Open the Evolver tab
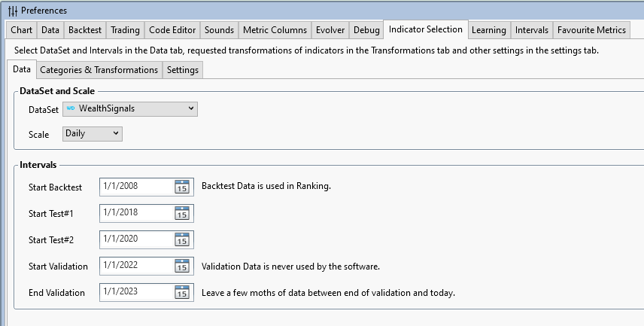The height and width of the screenshot is (326, 644). [330, 30]
